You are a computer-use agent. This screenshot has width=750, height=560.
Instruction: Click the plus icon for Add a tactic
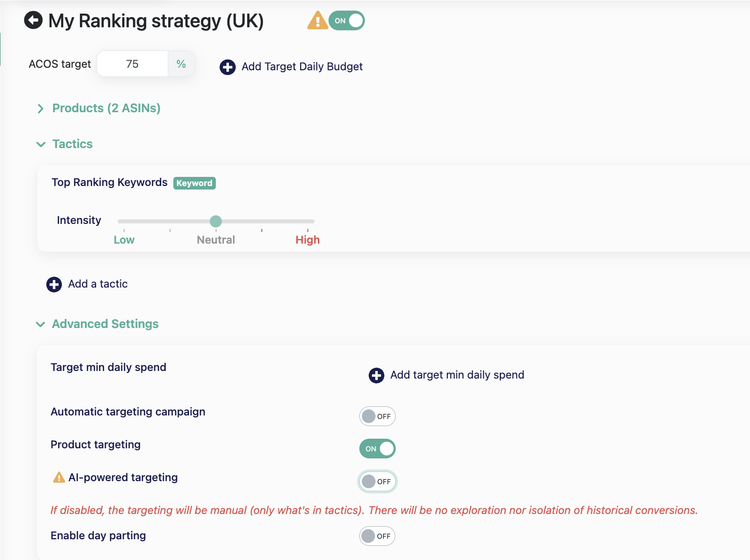(x=54, y=284)
